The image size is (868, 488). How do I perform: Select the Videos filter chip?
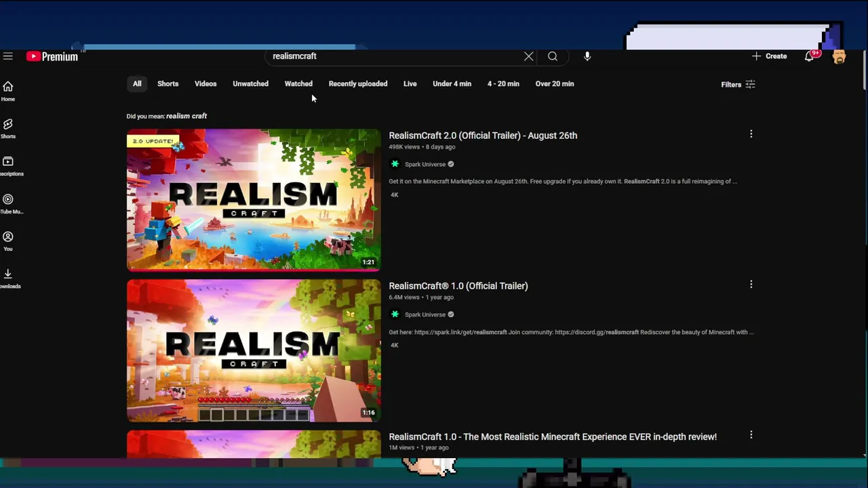coord(205,84)
